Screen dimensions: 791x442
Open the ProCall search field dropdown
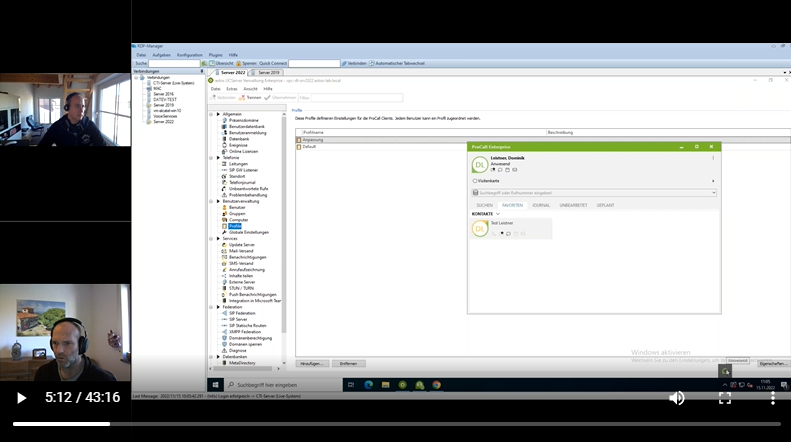click(x=713, y=193)
